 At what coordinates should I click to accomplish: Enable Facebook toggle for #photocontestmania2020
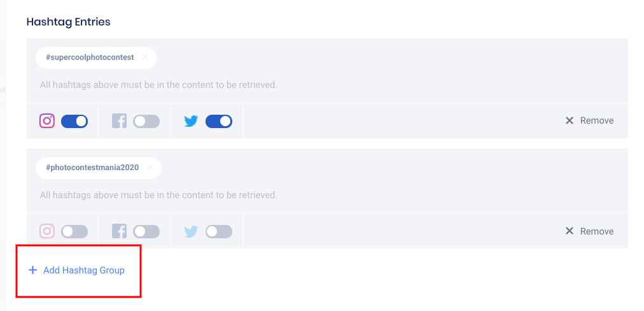click(x=146, y=231)
